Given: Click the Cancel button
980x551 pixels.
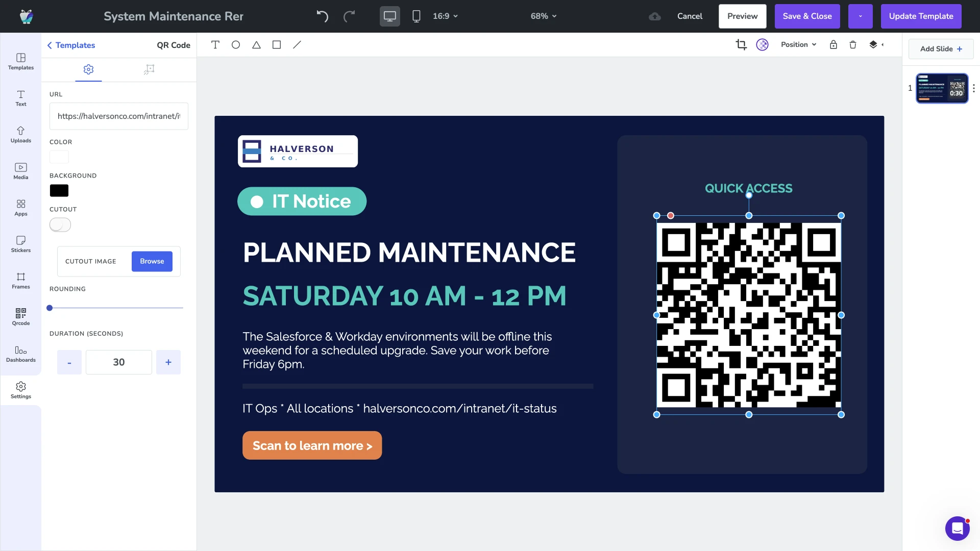Looking at the screenshot, I should tap(690, 16).
